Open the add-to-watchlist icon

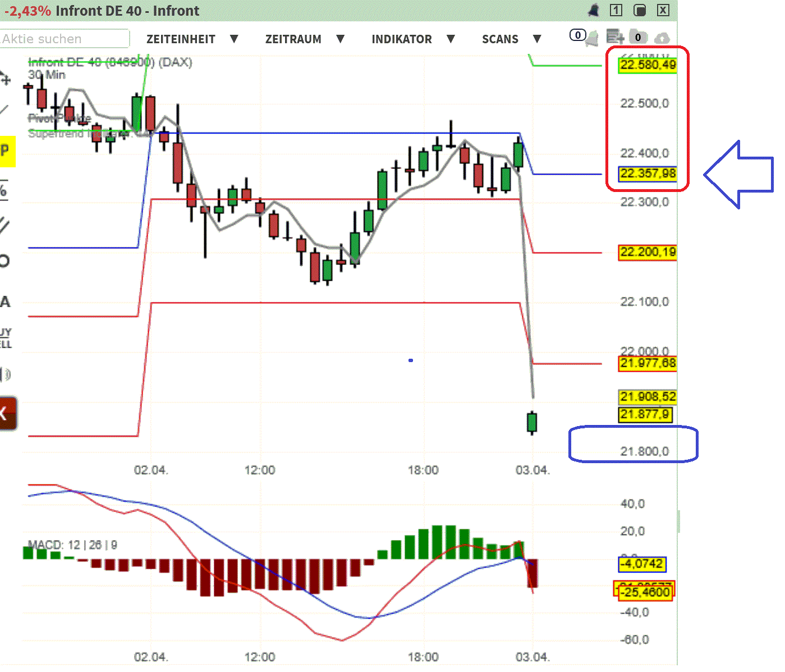click(614, 36)
